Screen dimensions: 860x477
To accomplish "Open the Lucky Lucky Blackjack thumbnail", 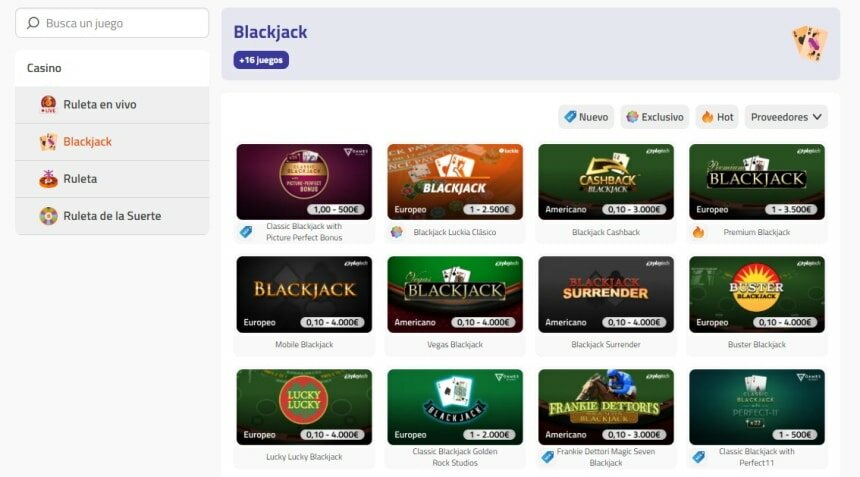I will (304, 406).
